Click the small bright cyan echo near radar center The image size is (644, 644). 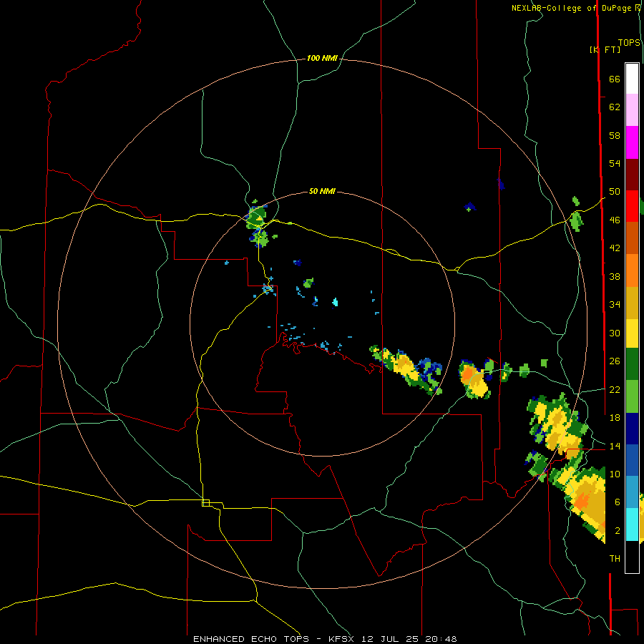pyautogui.click(x=335, y=303)
